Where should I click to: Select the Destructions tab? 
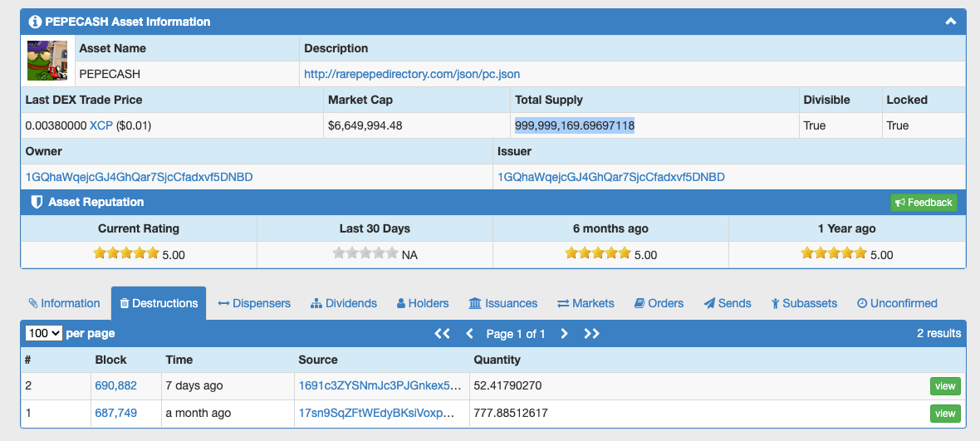[159, 304]
